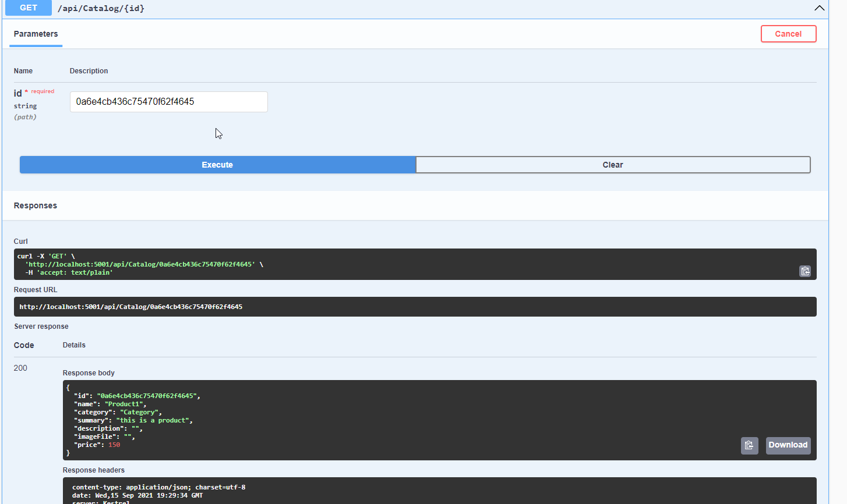
Task: Select the endpoint path /api/Catalog/{id}
Action: pos(100,8)
